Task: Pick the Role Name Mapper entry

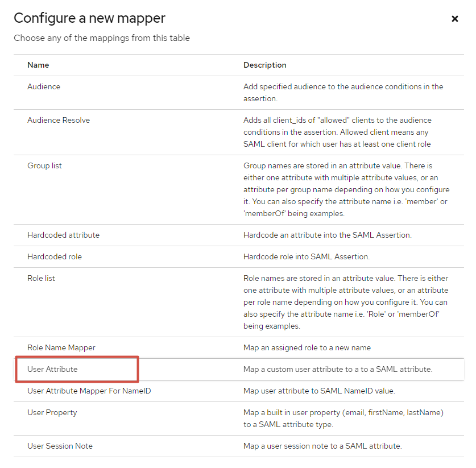Action: click(x=61, y=347)
